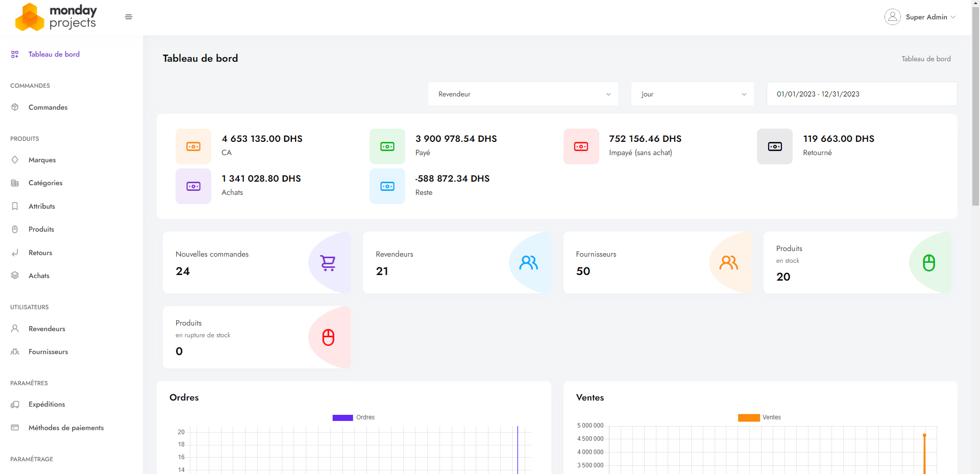The image size is (980, 474).
Task: Click the green Produits en stock icon
Action: (x=928, y=263)
